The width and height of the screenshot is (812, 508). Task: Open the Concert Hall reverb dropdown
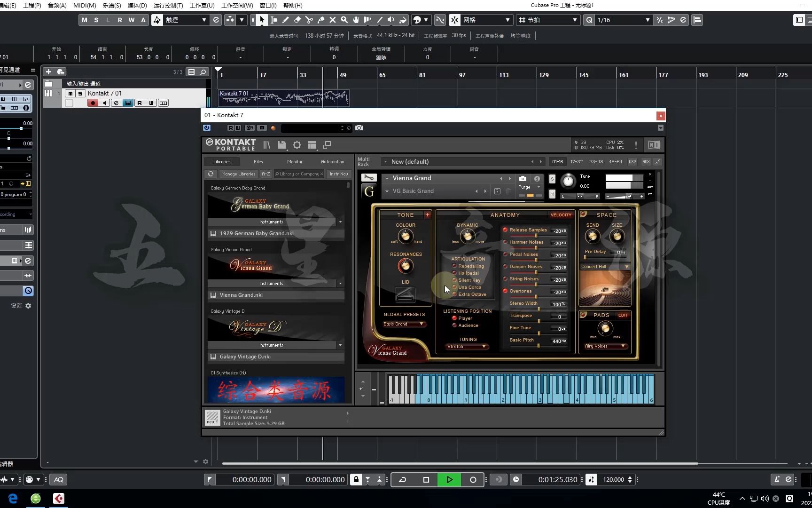coord(605,267)
